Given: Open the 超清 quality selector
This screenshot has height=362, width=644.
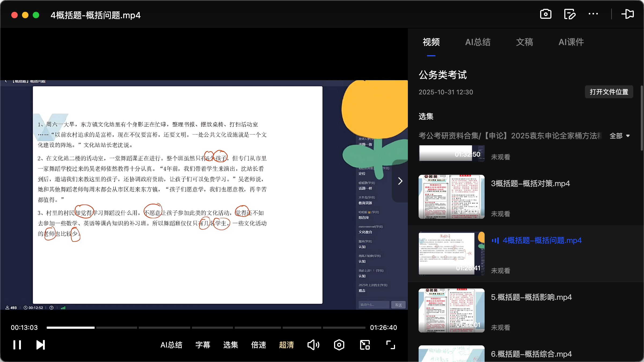Looking at the screenshot, I should pos(286,345).
